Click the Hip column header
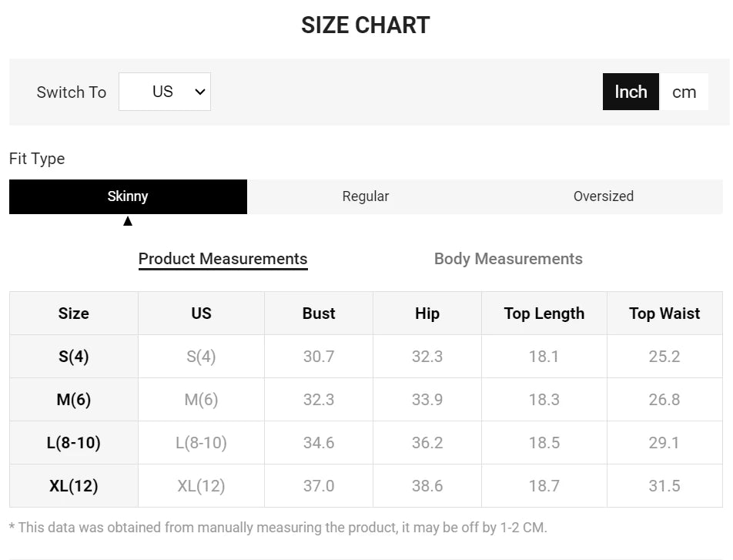Image resolution: width=733 pixels, height=560 pixels. [427, 314]
